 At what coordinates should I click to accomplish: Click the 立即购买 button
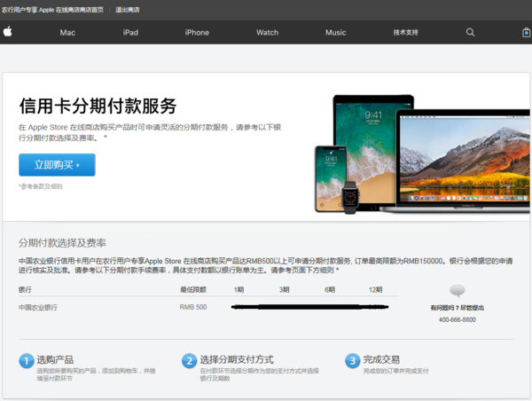click(57, 165)
